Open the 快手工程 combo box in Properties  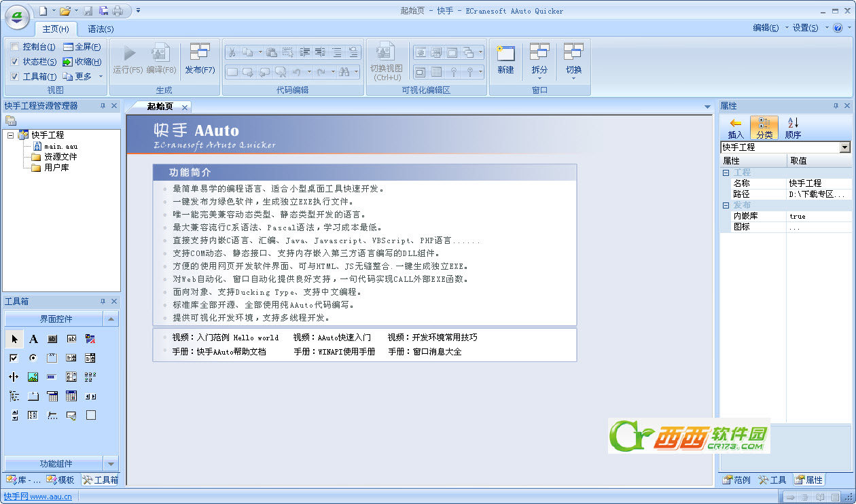click(845, 147)
